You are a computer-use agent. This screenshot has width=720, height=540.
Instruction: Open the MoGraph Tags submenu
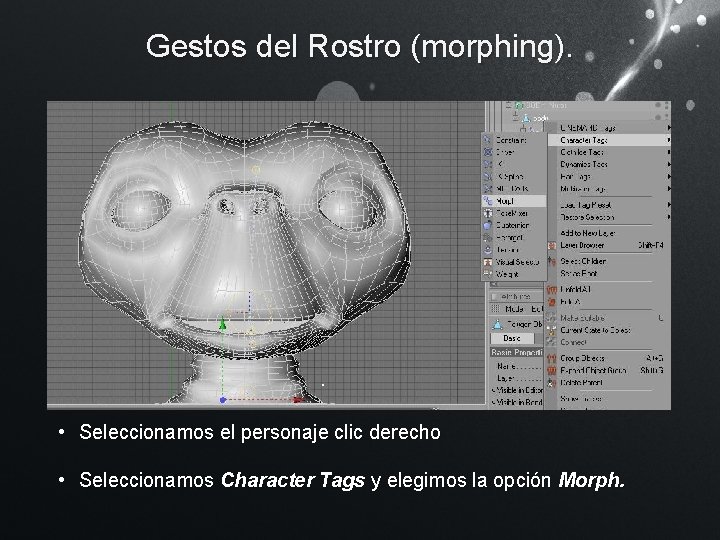pyautogui.click(x=609, y=189)
